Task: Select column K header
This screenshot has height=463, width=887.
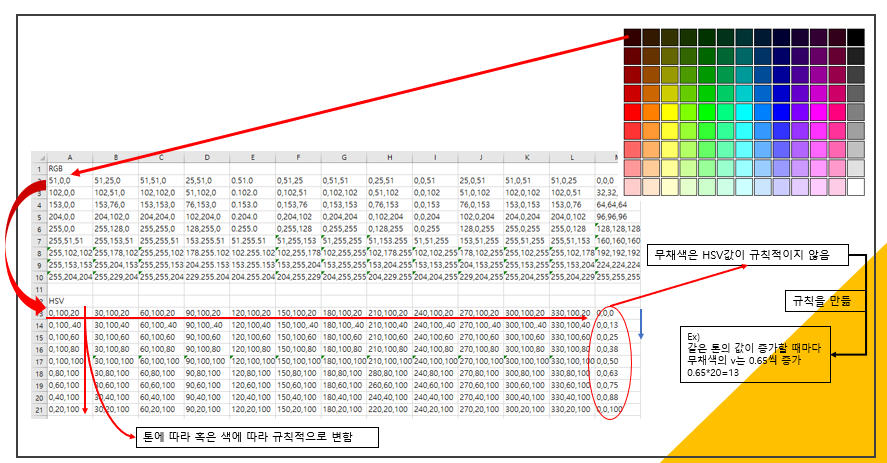Action: coord(527,157)
